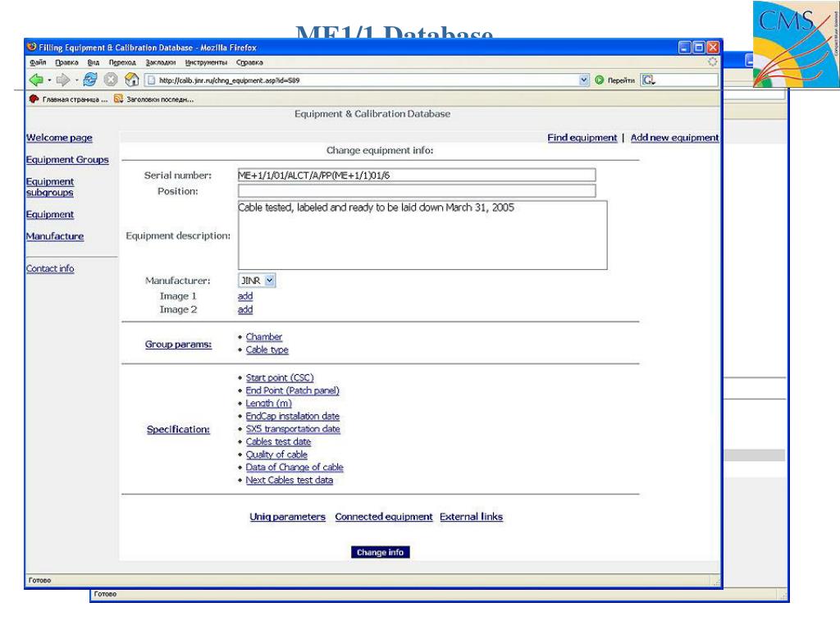
Task: Click the Change info button
Action: (381, 552)
